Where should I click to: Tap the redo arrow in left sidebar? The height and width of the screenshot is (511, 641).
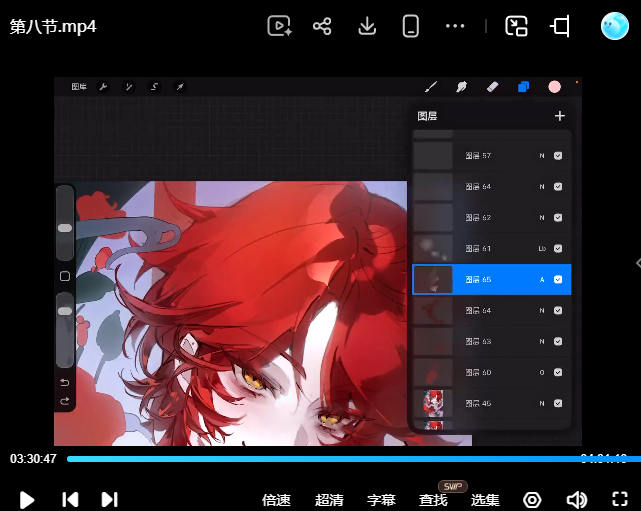tap(65, 401)
